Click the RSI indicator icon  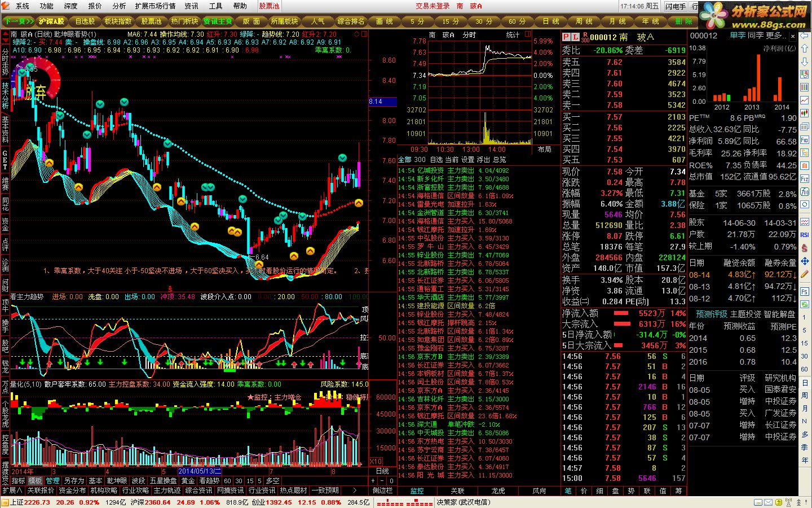point(805,234)
